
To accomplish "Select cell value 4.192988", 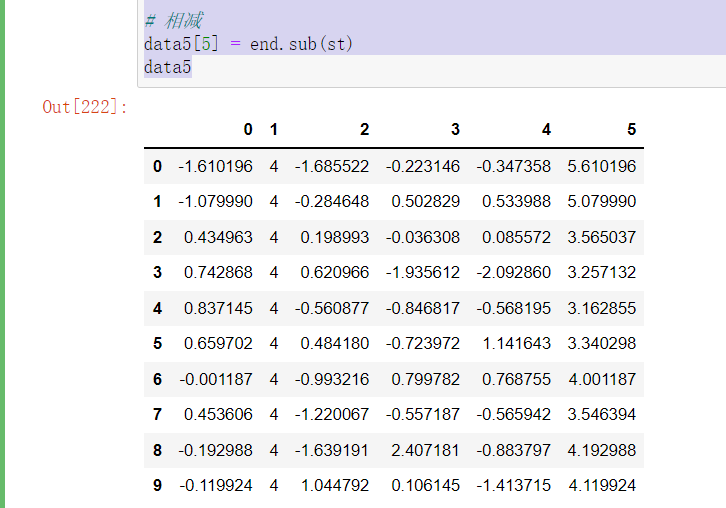I will (x=602, y=450).
